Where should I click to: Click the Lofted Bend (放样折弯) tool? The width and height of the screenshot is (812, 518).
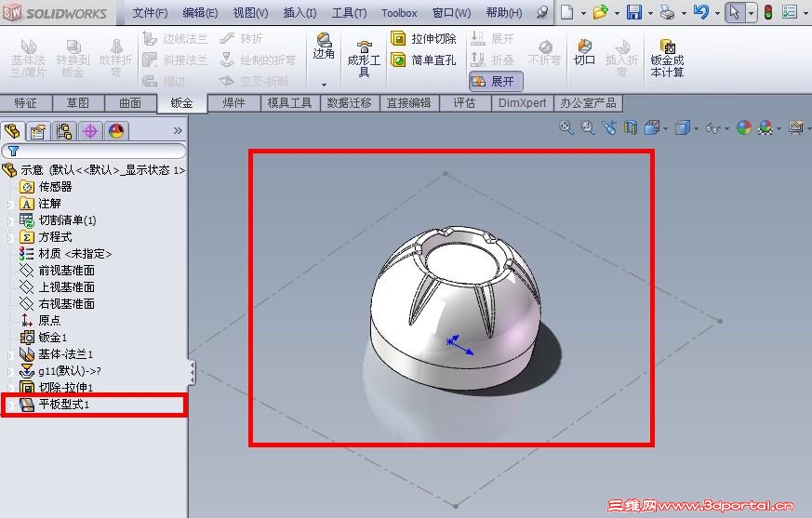pos(116,58)
